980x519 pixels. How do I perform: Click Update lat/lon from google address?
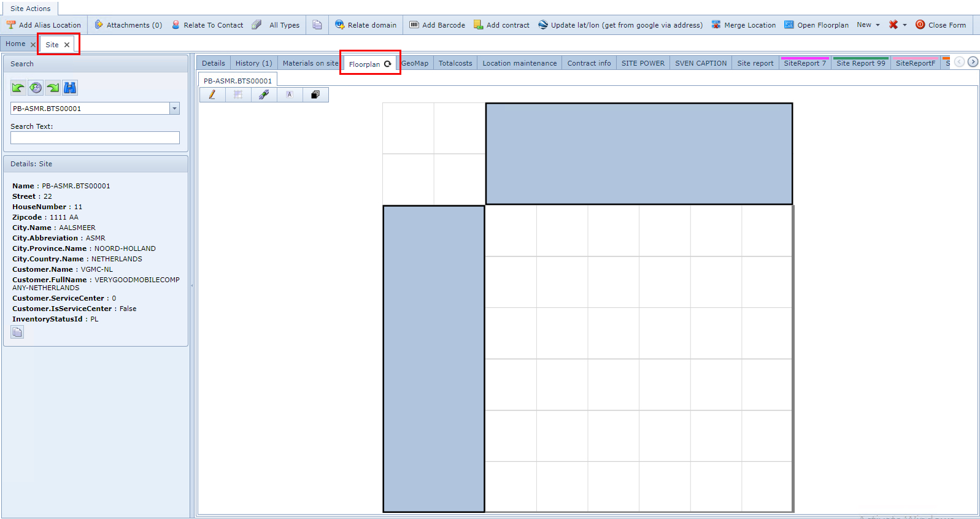pos(620,25)
